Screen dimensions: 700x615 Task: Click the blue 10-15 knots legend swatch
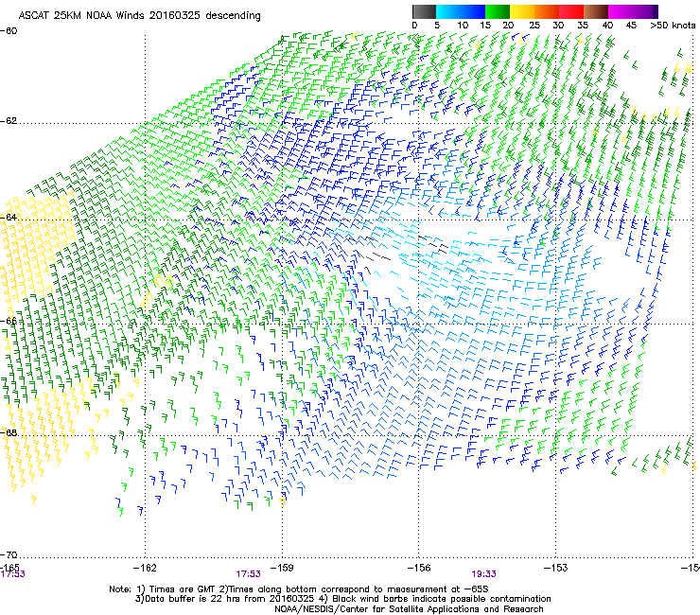tap(473, 11)
